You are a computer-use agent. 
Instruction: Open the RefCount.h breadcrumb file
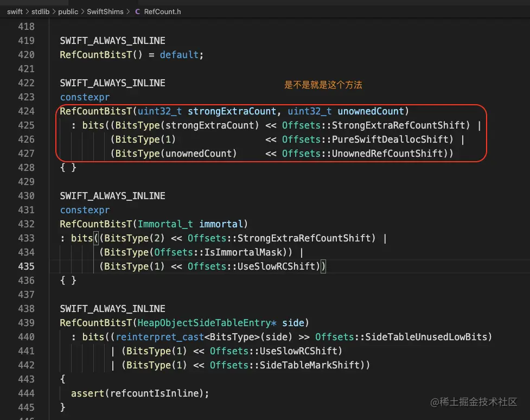click(x=162, y=11)
